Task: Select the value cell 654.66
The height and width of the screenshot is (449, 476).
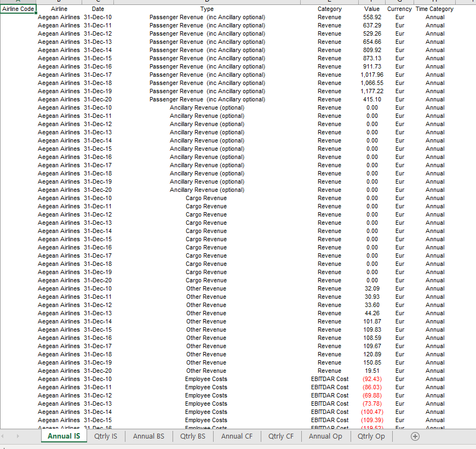Action: 372,42
